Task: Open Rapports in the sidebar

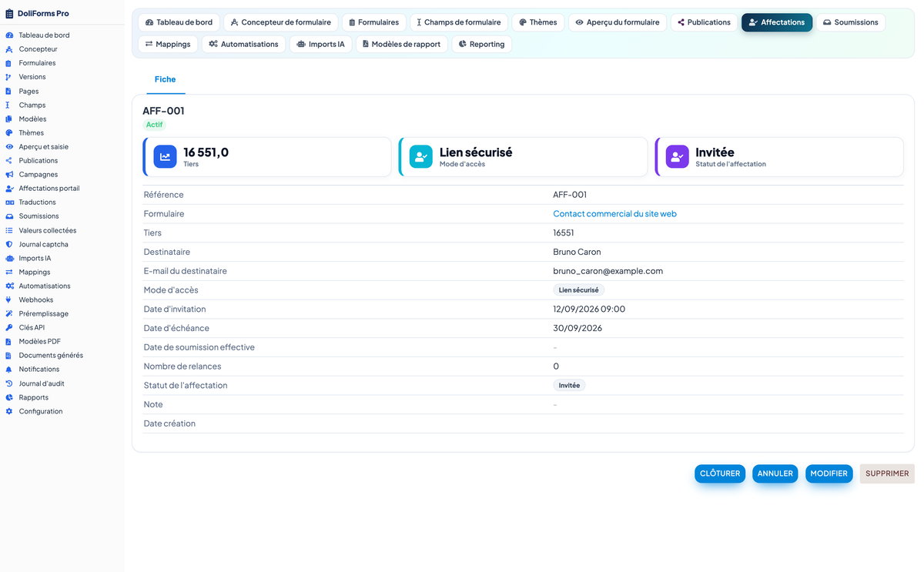Action: tap(34, 397)
